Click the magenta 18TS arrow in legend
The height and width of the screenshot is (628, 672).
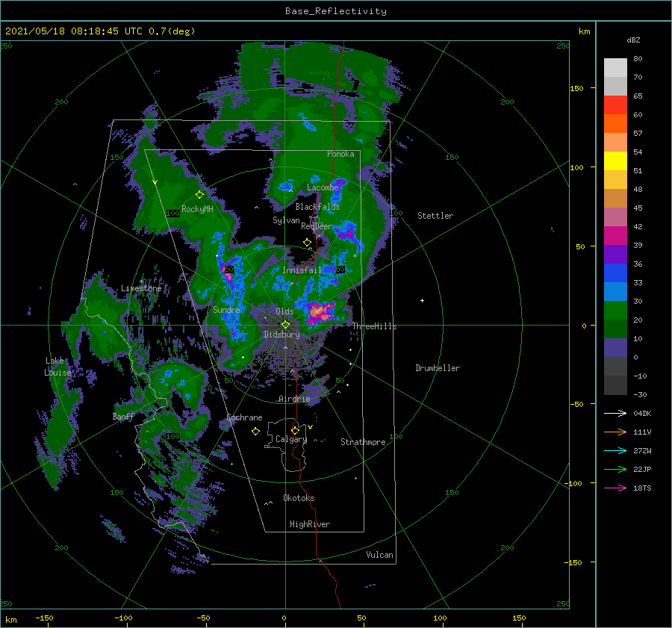tap(615, 488)
